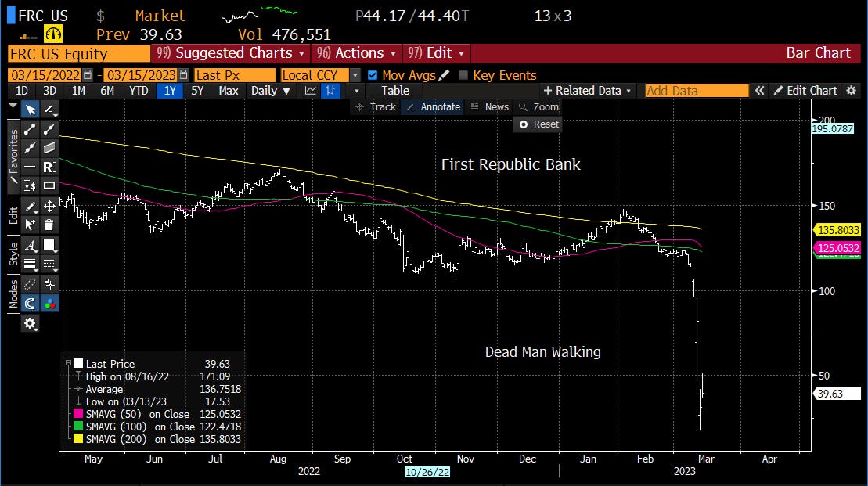The width and height of the screenshot is (868, 486).
Task: Click the active 1Y range tab
Action: coord(169,91)
